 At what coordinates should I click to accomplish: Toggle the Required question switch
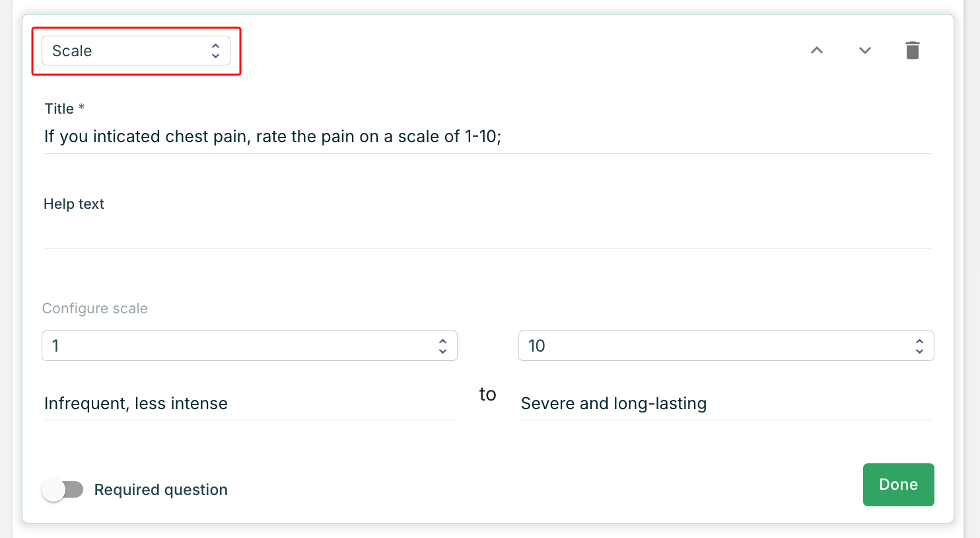click(63, 490)
